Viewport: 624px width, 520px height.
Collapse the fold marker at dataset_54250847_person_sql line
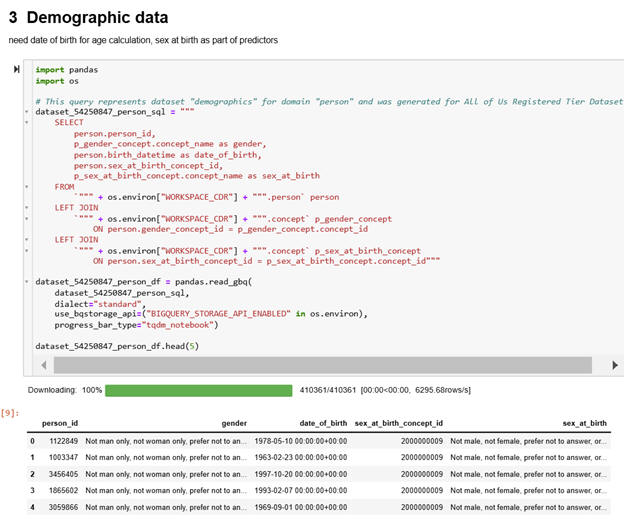coord(27,112)
